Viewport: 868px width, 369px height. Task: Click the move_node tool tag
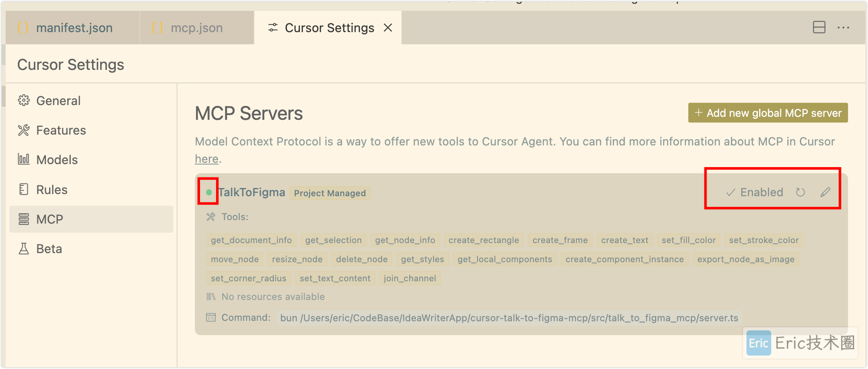click(235, 259)
